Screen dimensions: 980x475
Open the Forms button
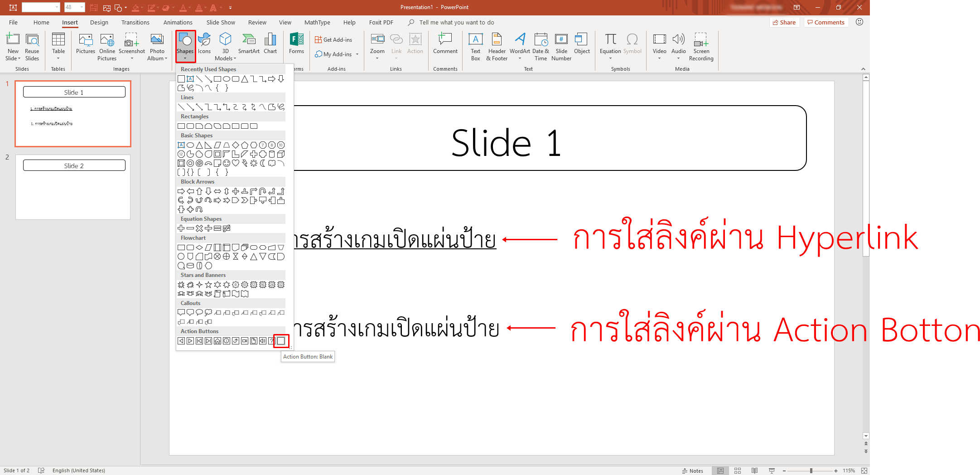tap(297, 44)
